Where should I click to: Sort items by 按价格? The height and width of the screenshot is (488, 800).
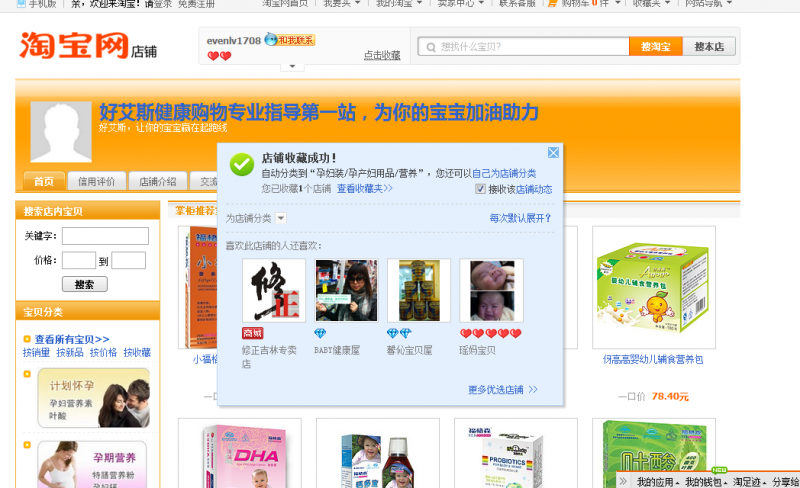[x=104, y=352]
